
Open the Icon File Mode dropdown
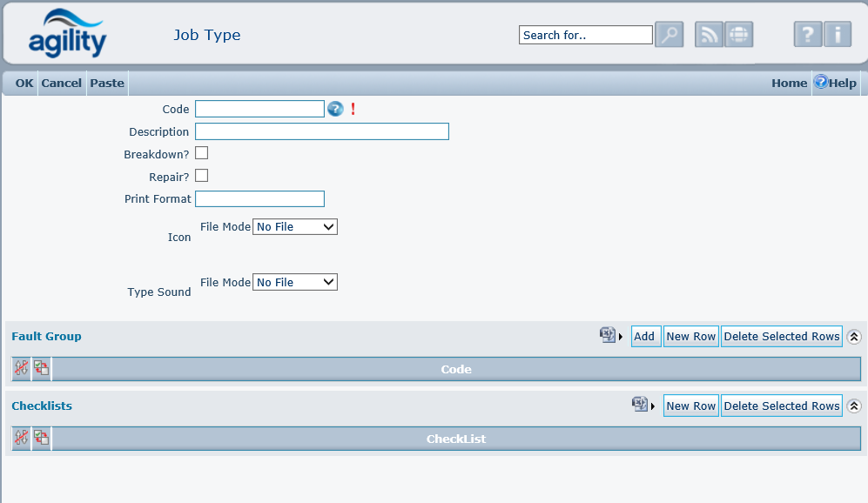click(x=294, y=226)
